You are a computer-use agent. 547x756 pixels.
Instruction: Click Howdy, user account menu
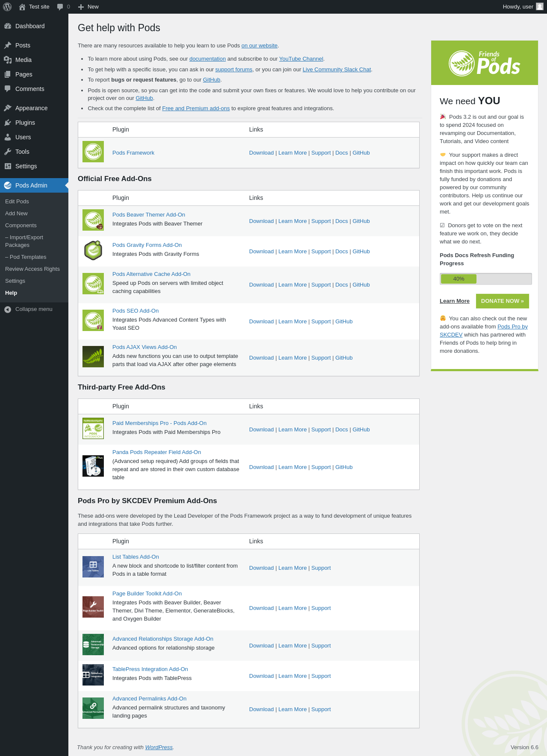pos(523,7)
